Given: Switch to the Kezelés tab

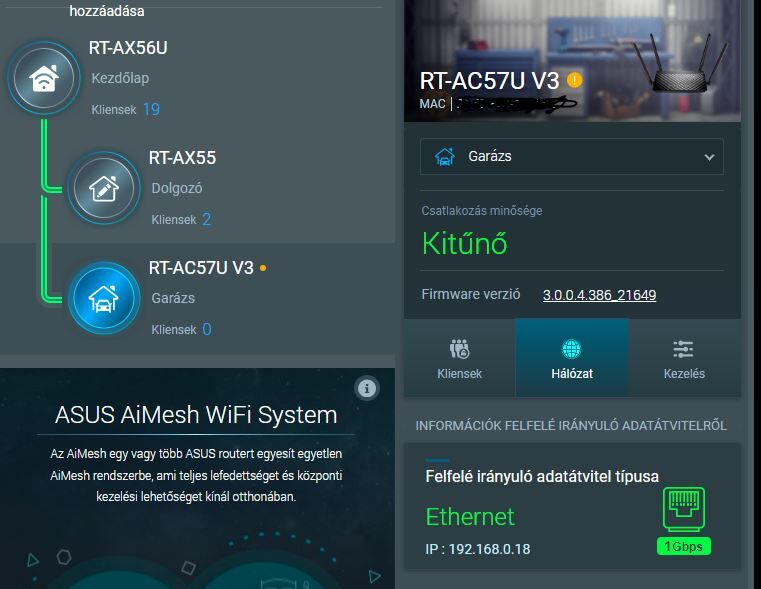Looking at the screenshot, I should tap(684, 358).
